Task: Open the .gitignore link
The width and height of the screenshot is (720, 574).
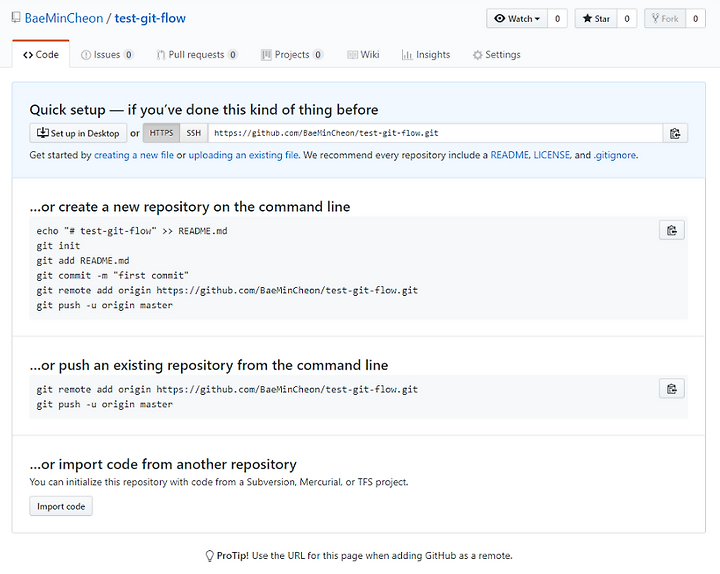Action: click(x=615, y=155)
